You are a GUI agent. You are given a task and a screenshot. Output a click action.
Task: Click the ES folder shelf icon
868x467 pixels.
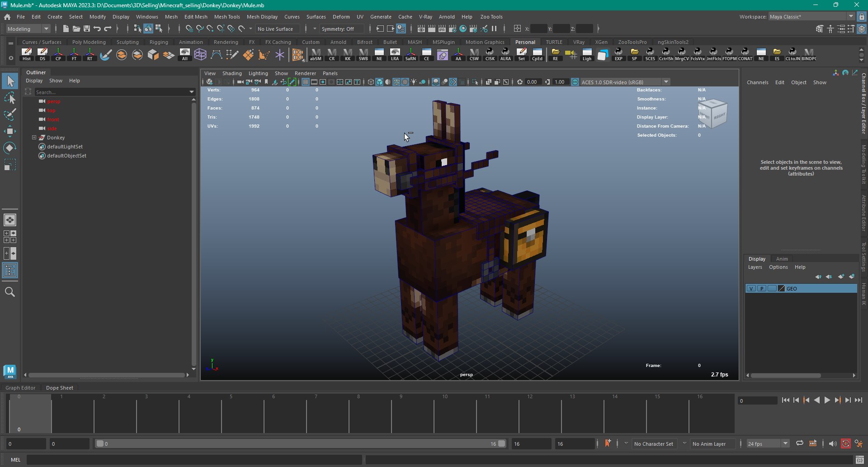777,54
